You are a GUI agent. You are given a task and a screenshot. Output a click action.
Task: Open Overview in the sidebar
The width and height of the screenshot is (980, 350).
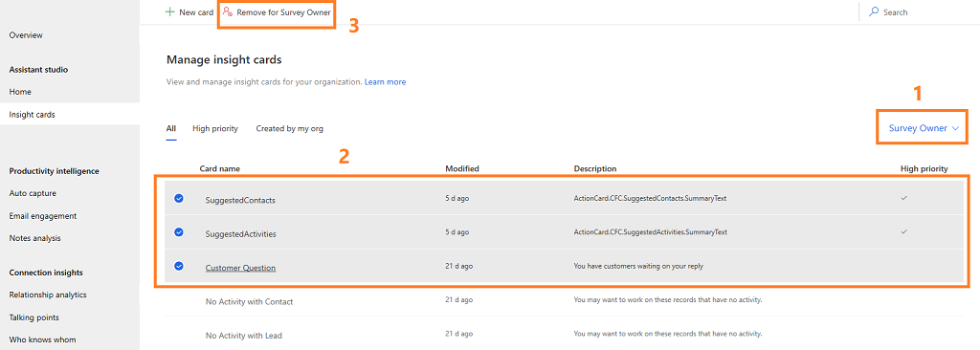(26, 35)
